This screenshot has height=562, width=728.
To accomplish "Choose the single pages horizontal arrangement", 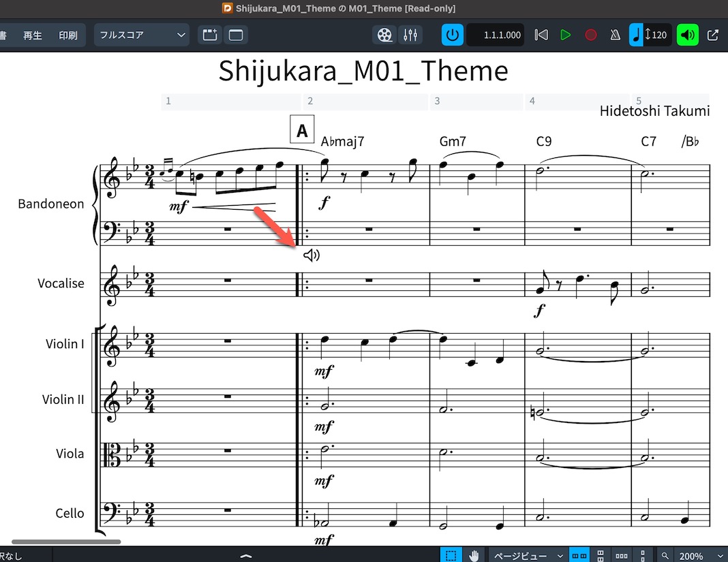I will (621, 555).
